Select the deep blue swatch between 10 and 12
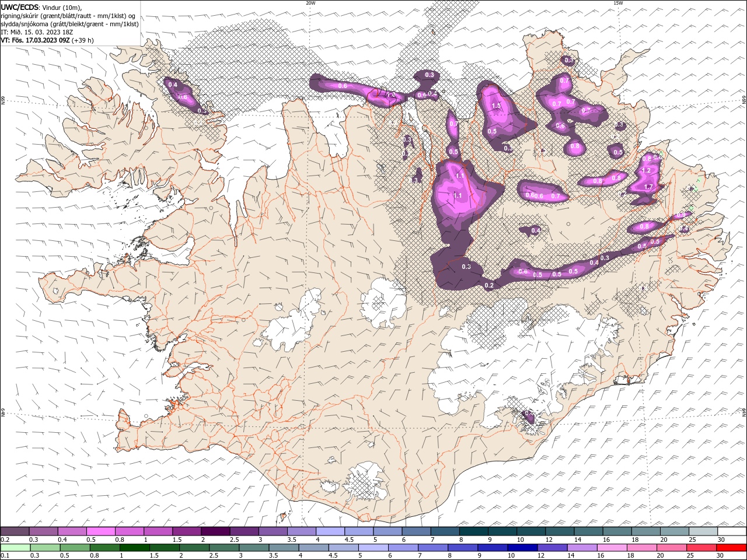This screenshot has width=747, height=560. click(x=523, y=547)
